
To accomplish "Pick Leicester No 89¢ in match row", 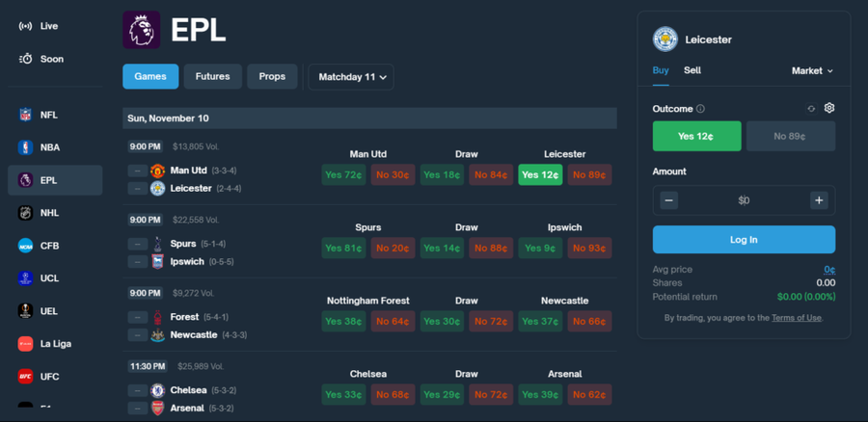I will tap(589, 174).
